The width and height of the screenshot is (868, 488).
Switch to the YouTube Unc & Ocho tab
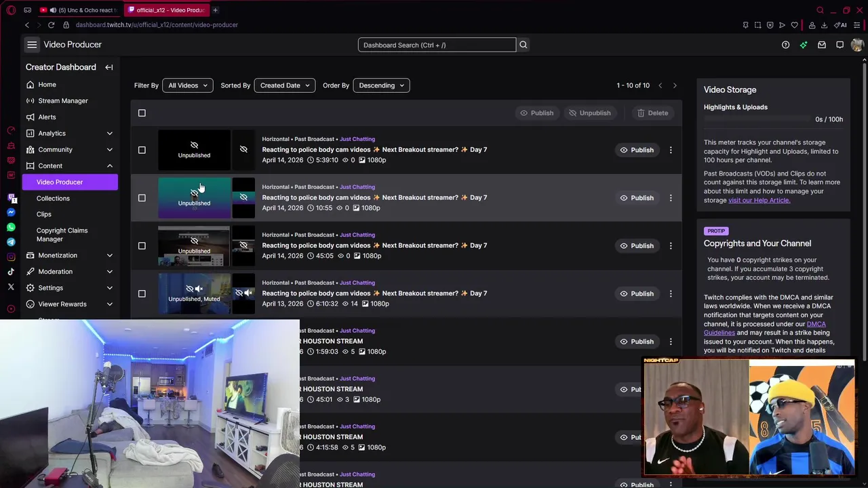pos(79,10)
